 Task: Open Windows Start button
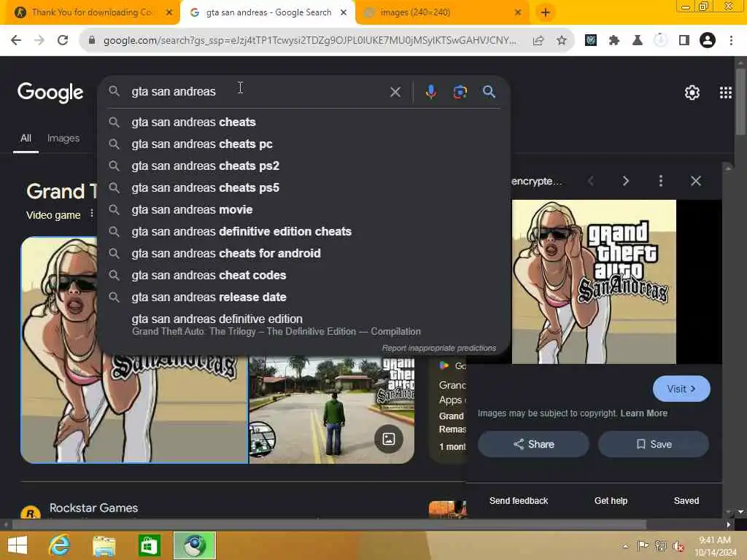pos(18,545)
